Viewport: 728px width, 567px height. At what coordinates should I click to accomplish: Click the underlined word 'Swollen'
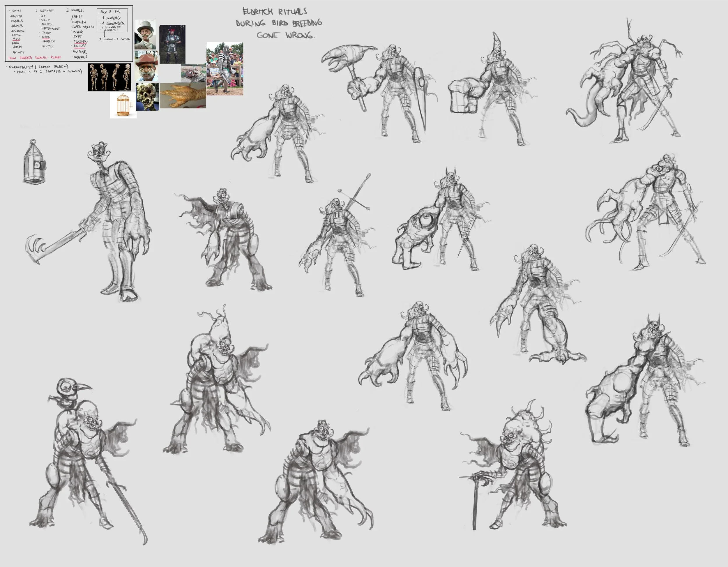[x=80, y=42]
